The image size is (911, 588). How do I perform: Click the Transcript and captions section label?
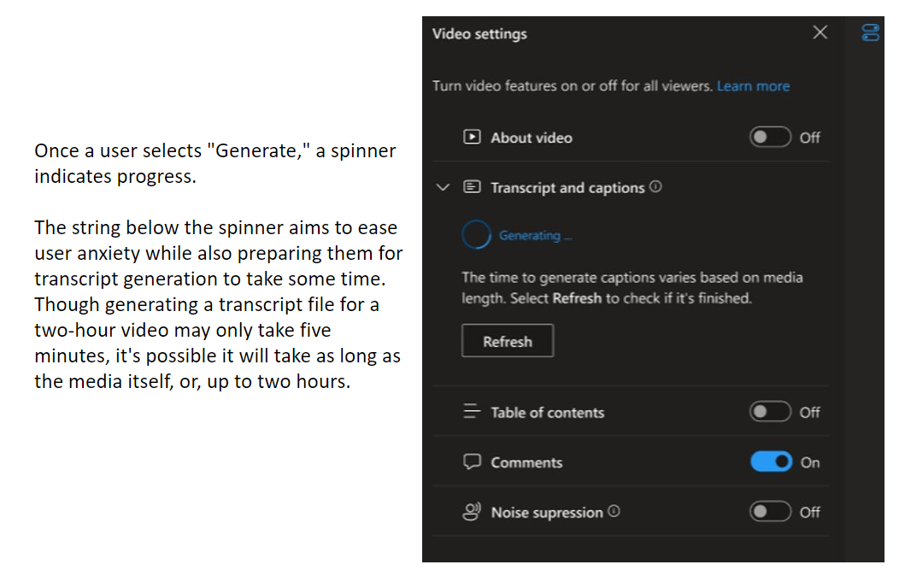coord(567,187)
